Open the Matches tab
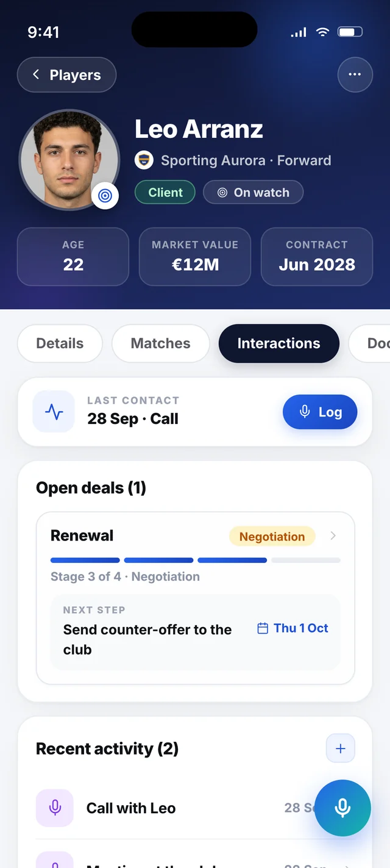The image size is (390, 868). coord(160,343)
